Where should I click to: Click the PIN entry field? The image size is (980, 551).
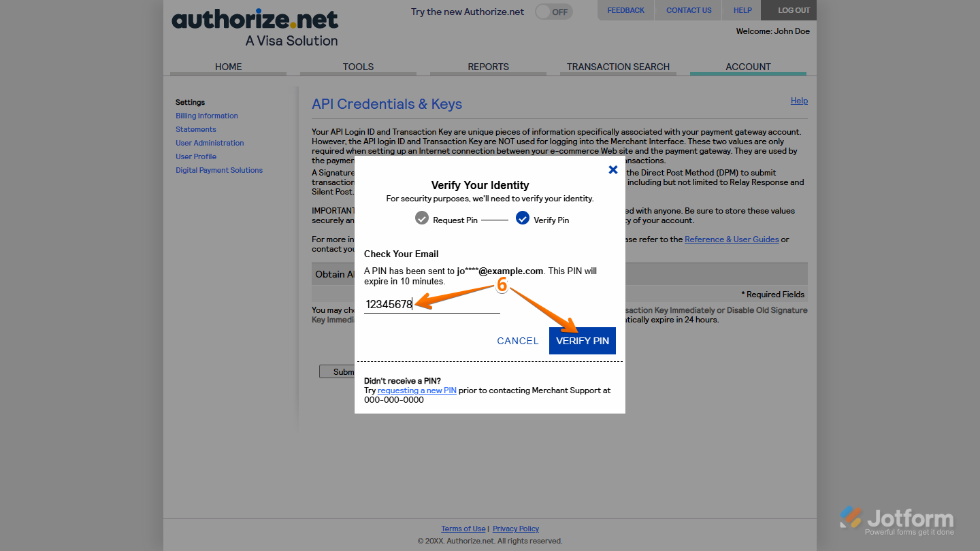429,303
